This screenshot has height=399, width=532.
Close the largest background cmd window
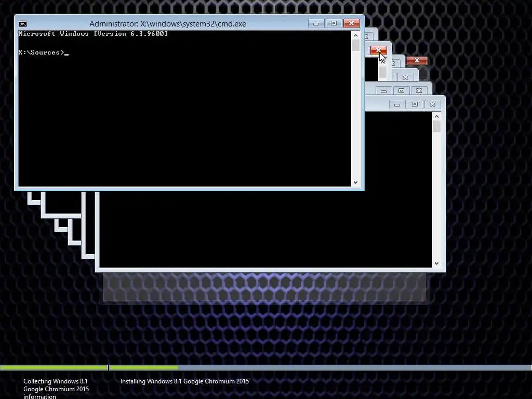point(432,104)
